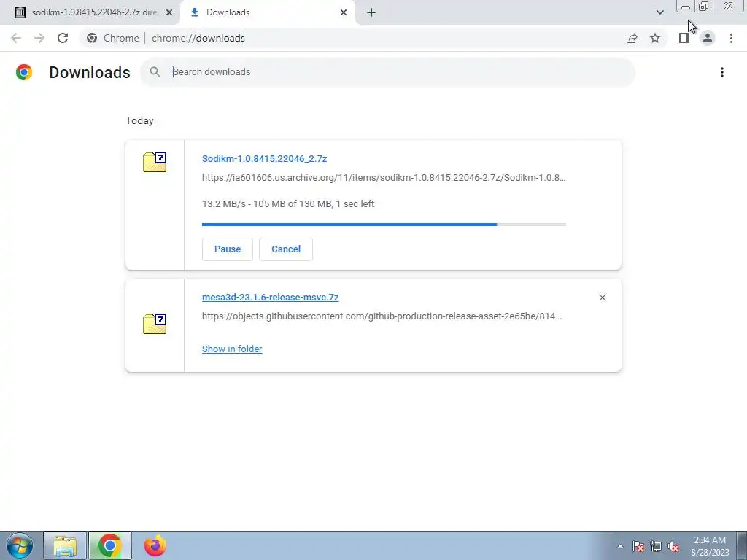Open a new tab with plus button
This screenshot has width=747, height=560.
(371, 12)
